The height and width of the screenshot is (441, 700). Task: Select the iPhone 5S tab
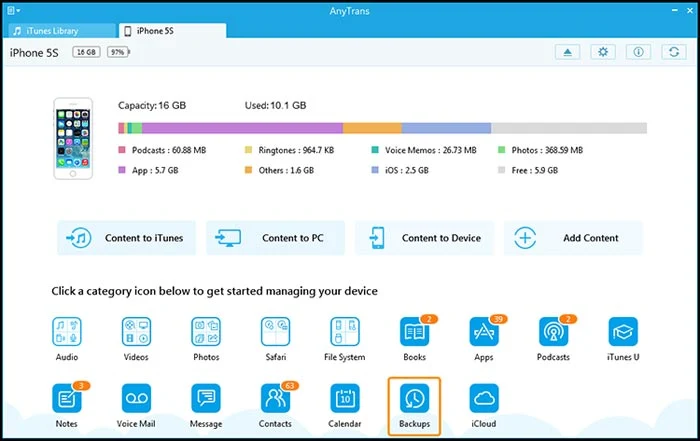[172, 31]
